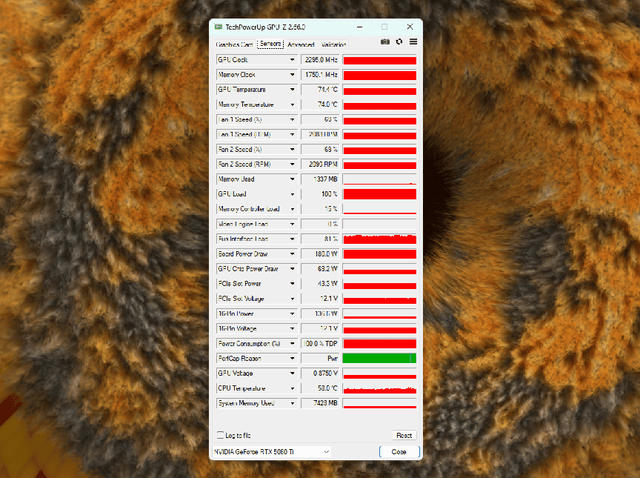640x478 pixels.
Task: Click the GPU Voltage 0.8750 V value
Action: click(x=320, y=374)
